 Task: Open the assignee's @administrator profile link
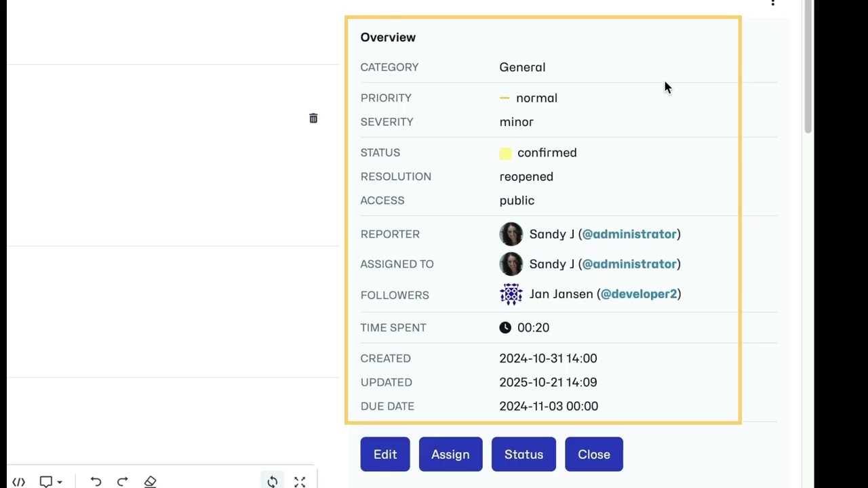point(629,264)
